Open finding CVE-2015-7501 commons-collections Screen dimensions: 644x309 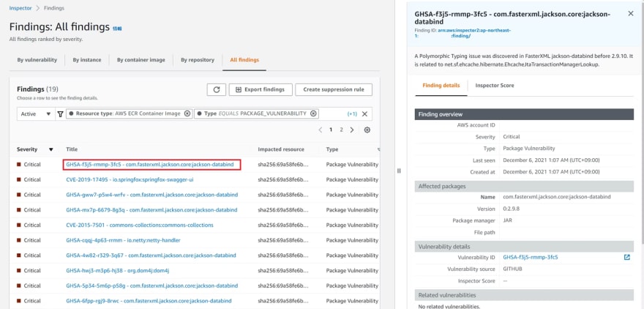click(140, 226)
